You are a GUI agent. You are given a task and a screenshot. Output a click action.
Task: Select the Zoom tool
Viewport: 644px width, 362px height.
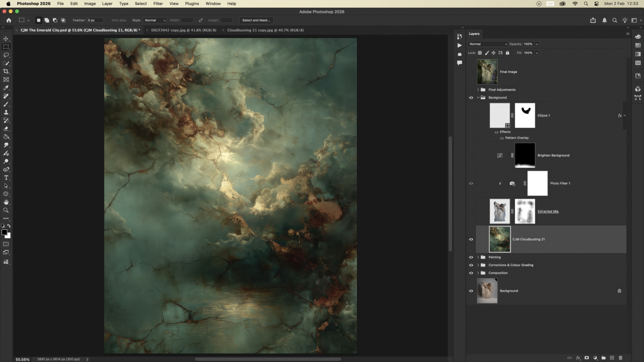pos(6,210)
